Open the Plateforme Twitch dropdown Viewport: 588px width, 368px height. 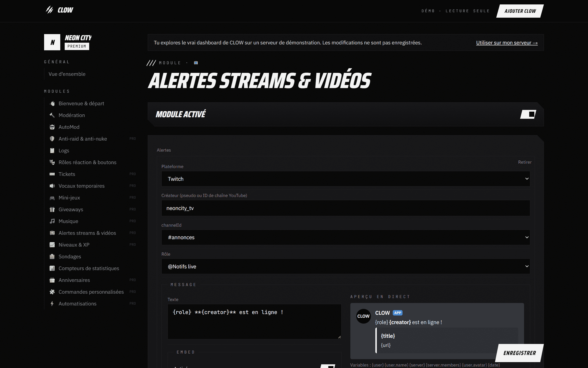[346, 179]
